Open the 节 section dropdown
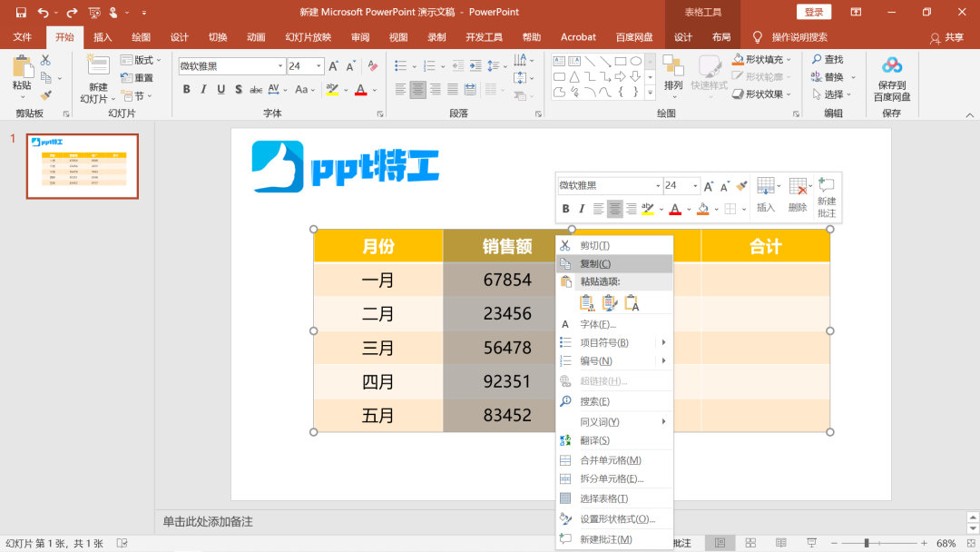This screenshot has height=552, width=980. (135, 95)
